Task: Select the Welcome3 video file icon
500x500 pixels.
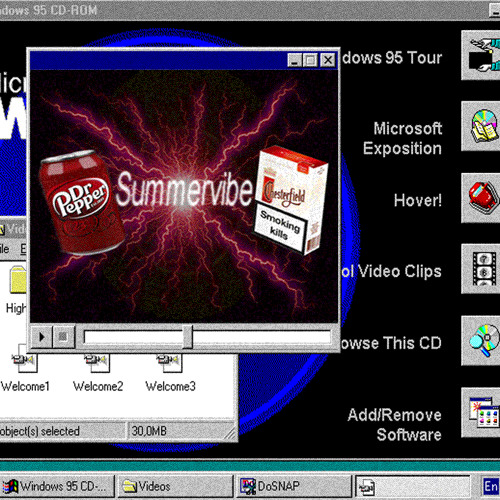Action: [x=169, y=363]
